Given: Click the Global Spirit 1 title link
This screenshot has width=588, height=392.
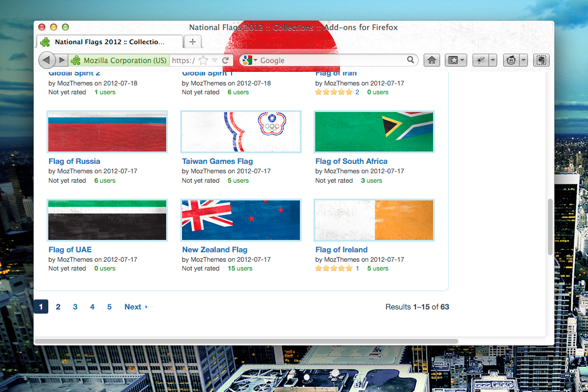Looking at the screenshot, I should coord(207,74).
